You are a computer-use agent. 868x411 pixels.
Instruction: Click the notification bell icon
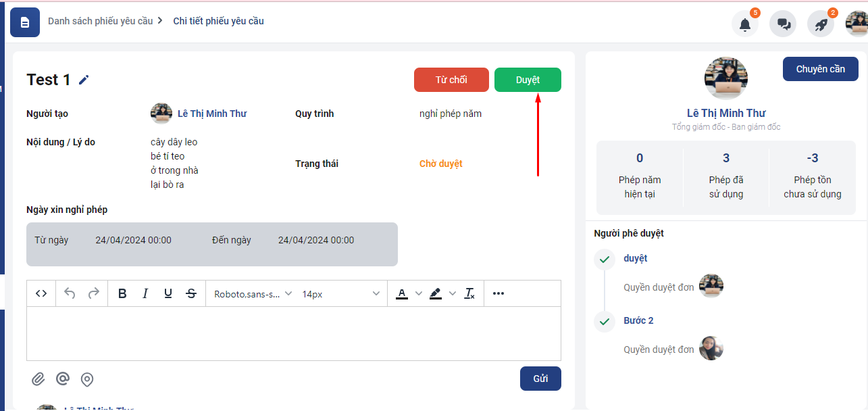[x=744, y=24]
